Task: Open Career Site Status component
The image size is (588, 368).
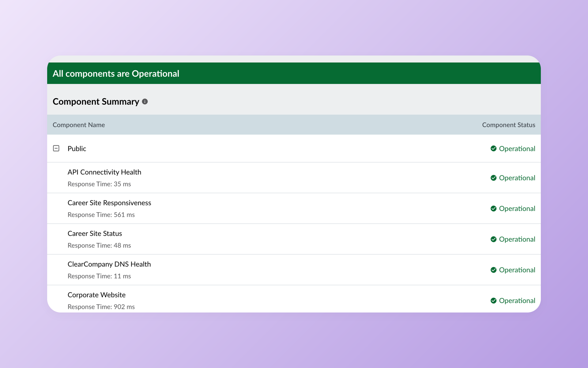Action: (x=95, y=233)
